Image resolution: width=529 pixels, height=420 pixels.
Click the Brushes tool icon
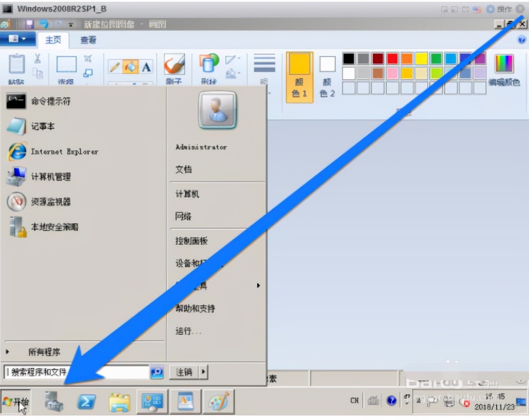coord(174,65)
